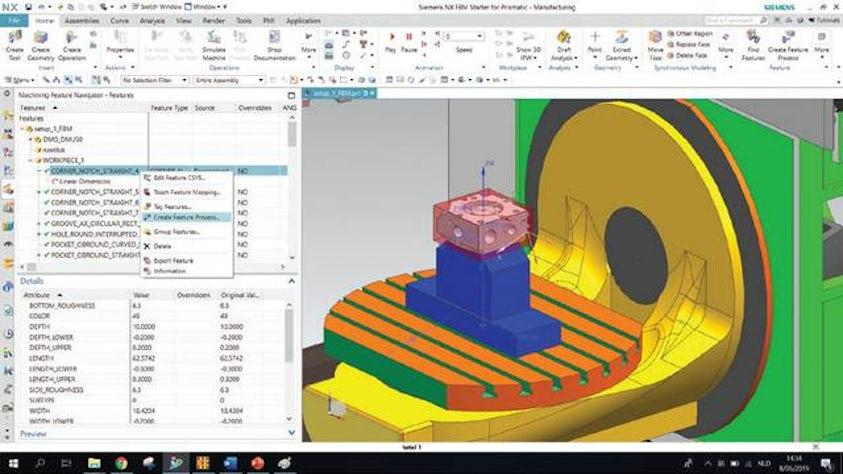Viewport: 843px width, 474px height.
Task: Open the File menu
Action: tap(15, 20)
